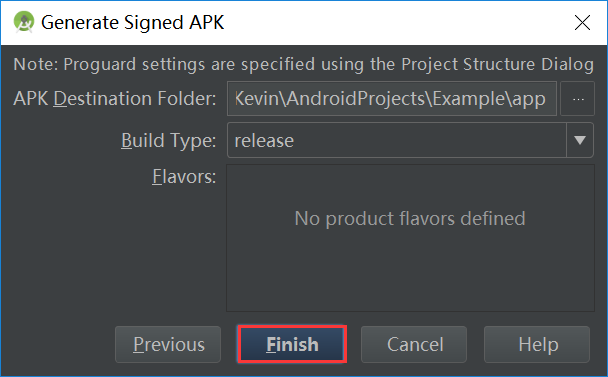Image resolution: width=608 pixels, height=377 pixels.
Task: Click the 'Project Structure Dialog' words in note
Action: 497,64
